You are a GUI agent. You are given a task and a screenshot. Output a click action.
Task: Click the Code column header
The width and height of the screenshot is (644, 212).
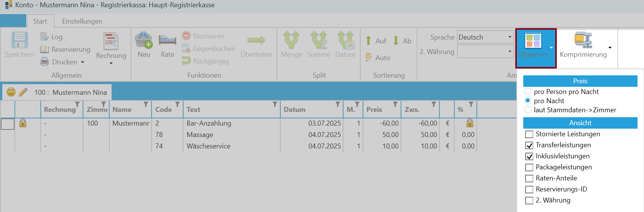[x=167, y=109]
